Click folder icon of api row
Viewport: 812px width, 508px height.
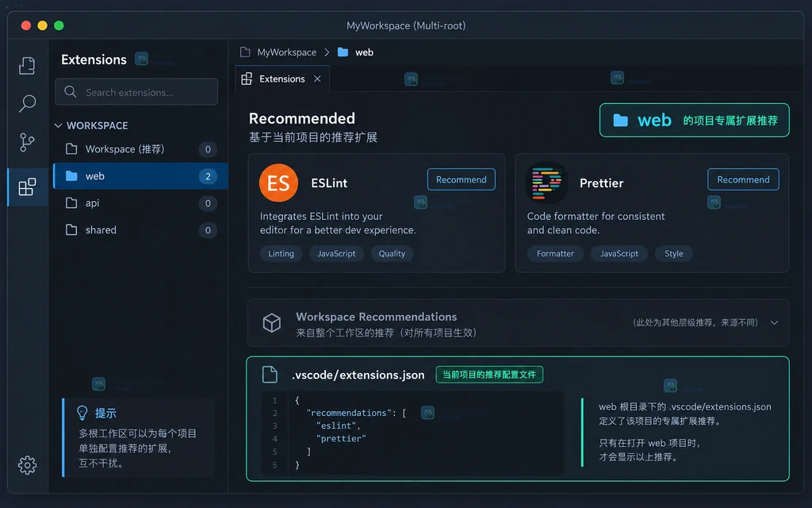click(x=71, y=202)
